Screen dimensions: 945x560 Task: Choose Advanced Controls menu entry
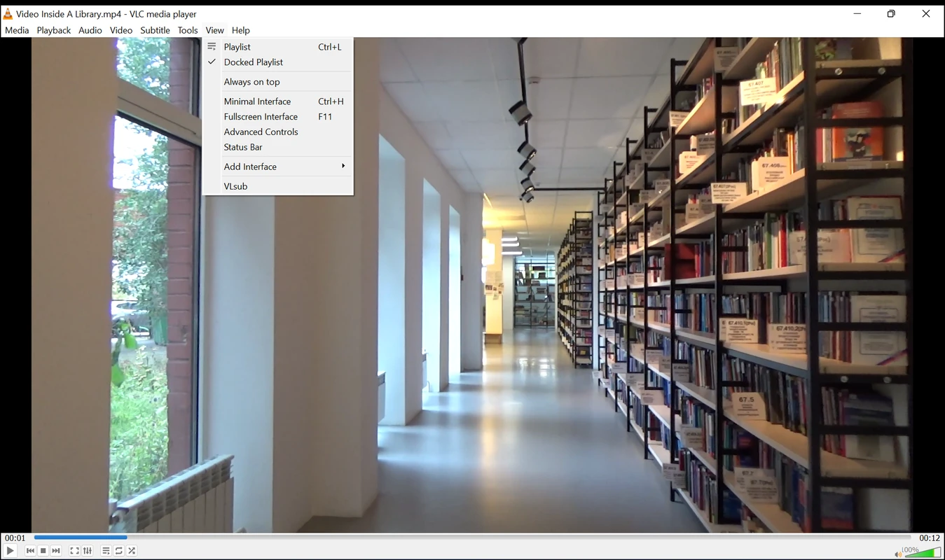pos(261,132)
